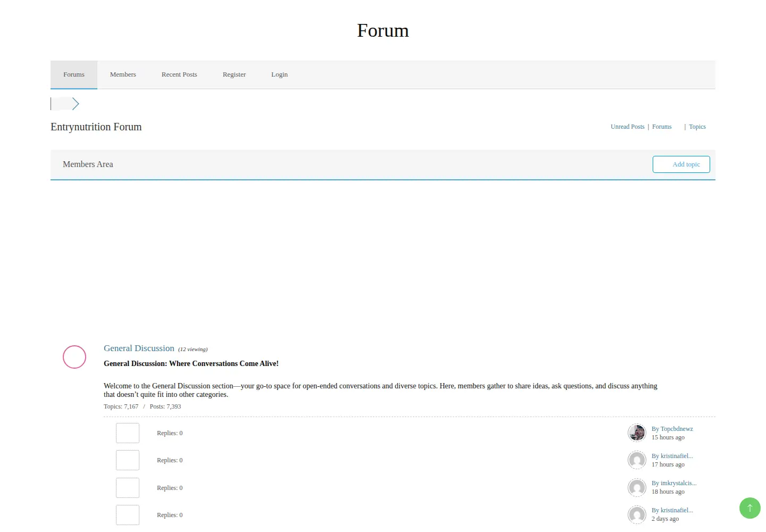The image size is (766, 532).
Task: Follow the Forums link near Topics
Action: [x=662, y=127]
